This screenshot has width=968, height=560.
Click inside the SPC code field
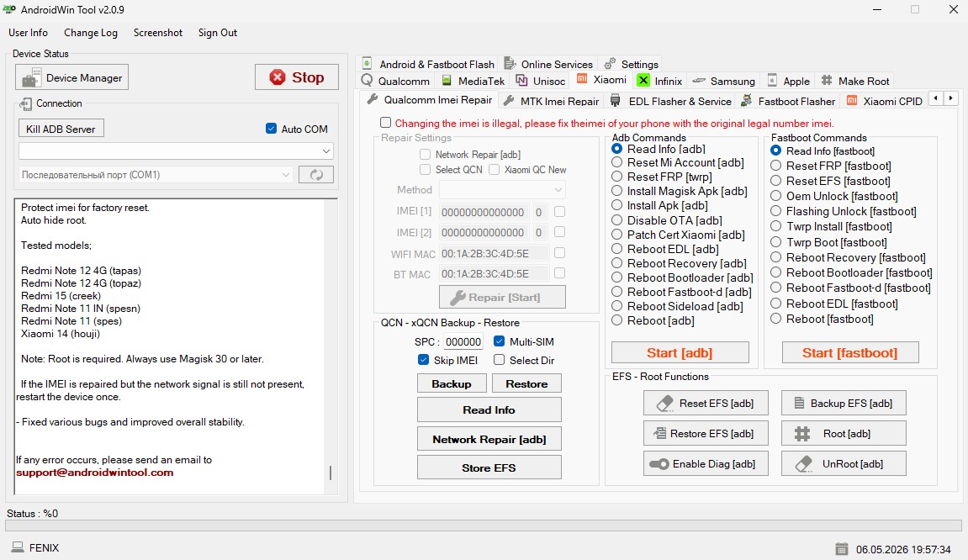point(463,341)
